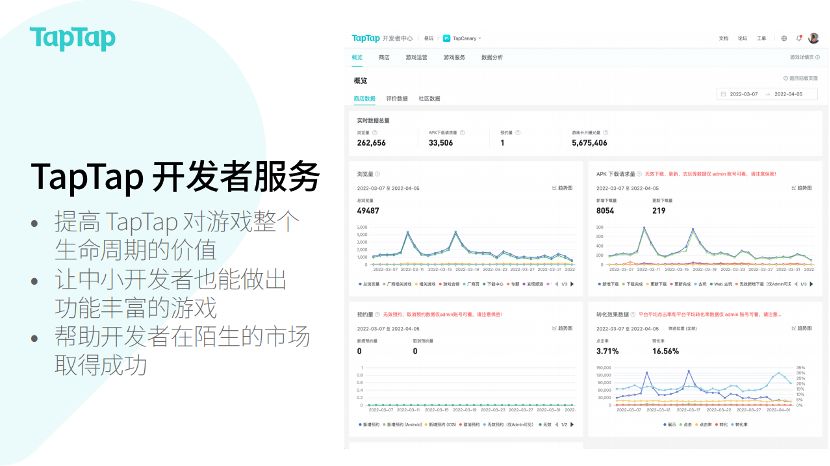Image resolution: width=830 pixels, height=466 pixels.
Task: Toggle the 总浏览量 legend series
Action: (369, 284)
